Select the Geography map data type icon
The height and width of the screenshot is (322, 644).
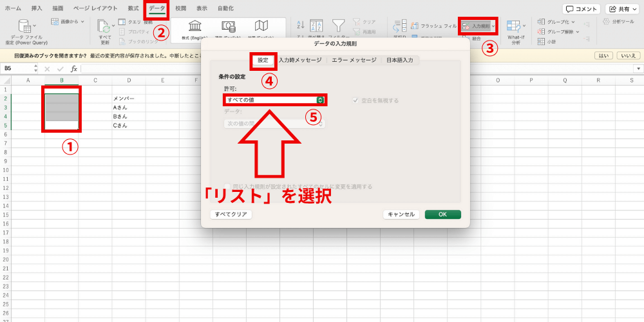(x=261, y=26)
